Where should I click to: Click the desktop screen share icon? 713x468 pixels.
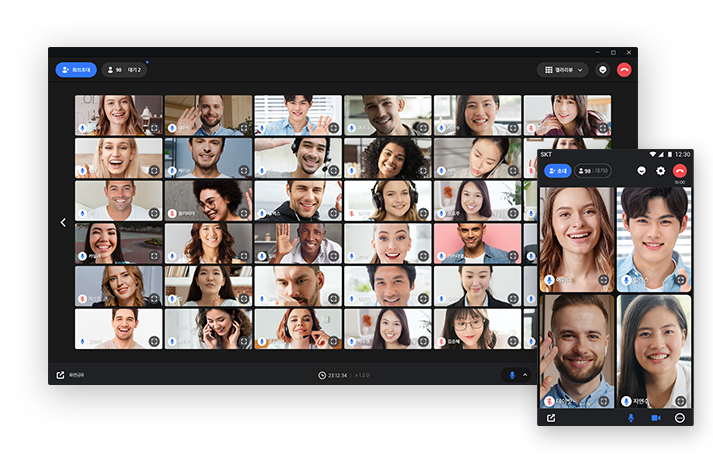pyautogui.click(x=61, y=375)
